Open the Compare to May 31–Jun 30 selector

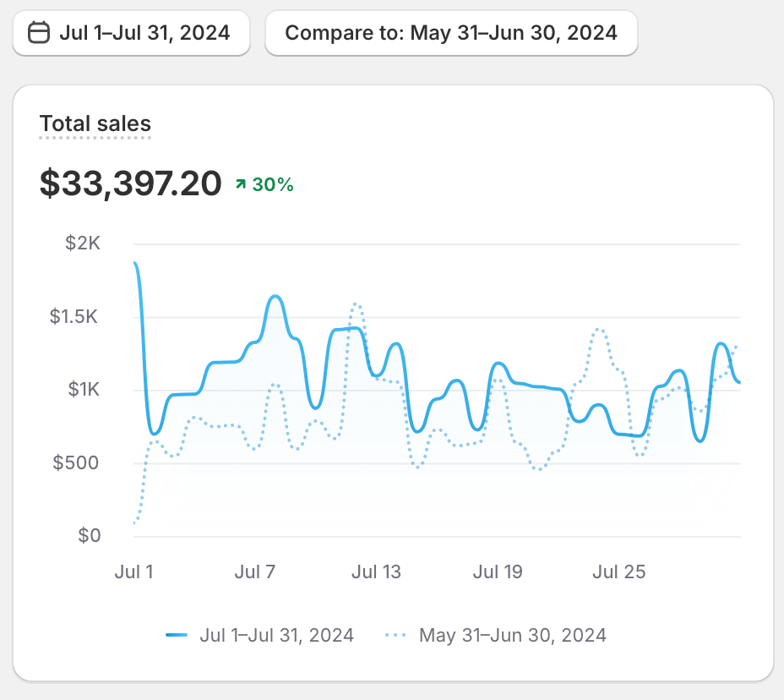pyautogui.click(x=451, y=33)
